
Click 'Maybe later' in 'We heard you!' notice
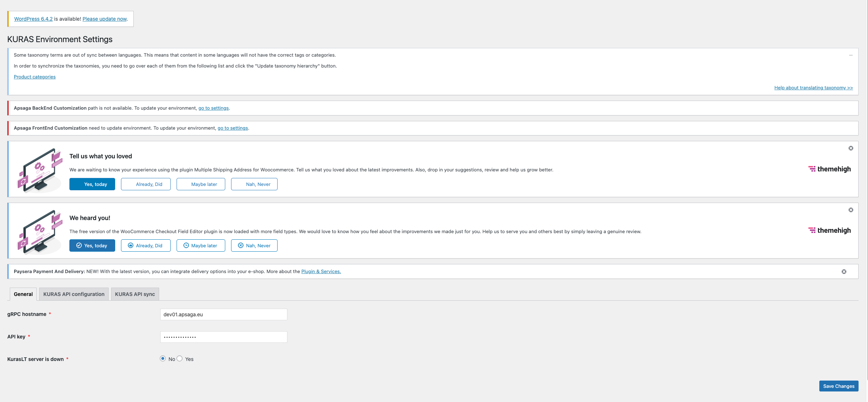point(201,245)
